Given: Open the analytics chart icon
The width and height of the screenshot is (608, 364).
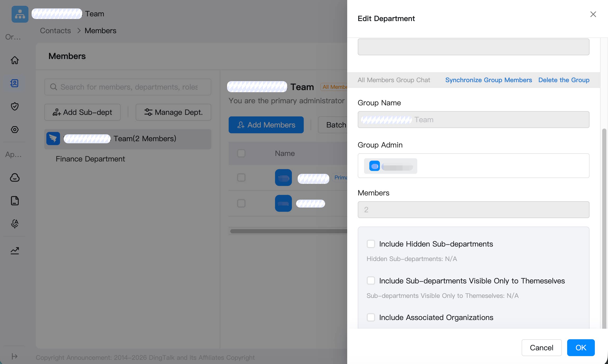Looking at the screenshot, I should pyautogui.click(x=15, y=250).
